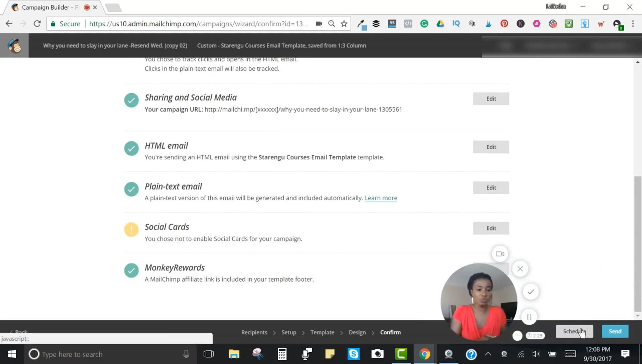642x364 pixels.
Task: Click the LaTosha profile name
Action: point(556,7)
